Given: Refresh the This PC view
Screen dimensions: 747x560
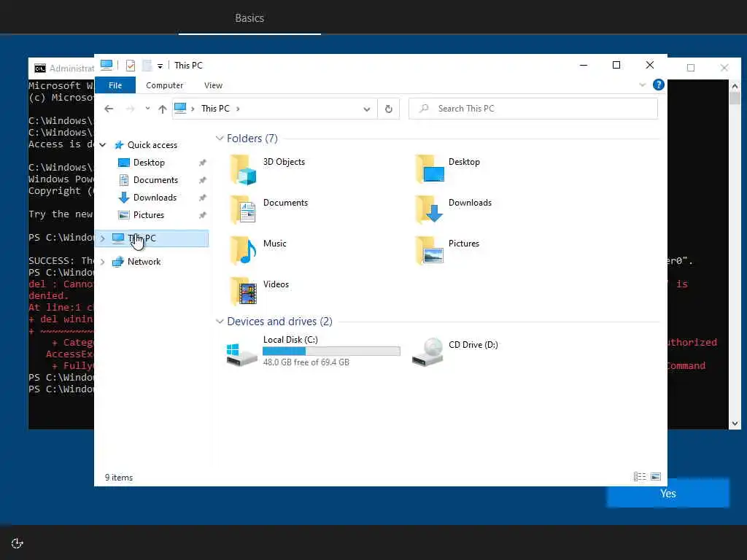Looking at the screenshot, I should pyautogui.click(x=389, y=109).
